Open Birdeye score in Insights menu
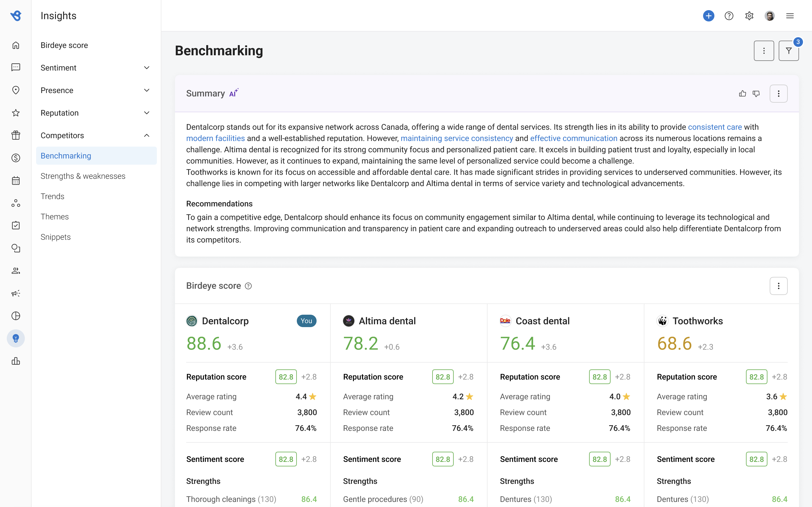This screenshot has height=507, width=812. point(64,45)
